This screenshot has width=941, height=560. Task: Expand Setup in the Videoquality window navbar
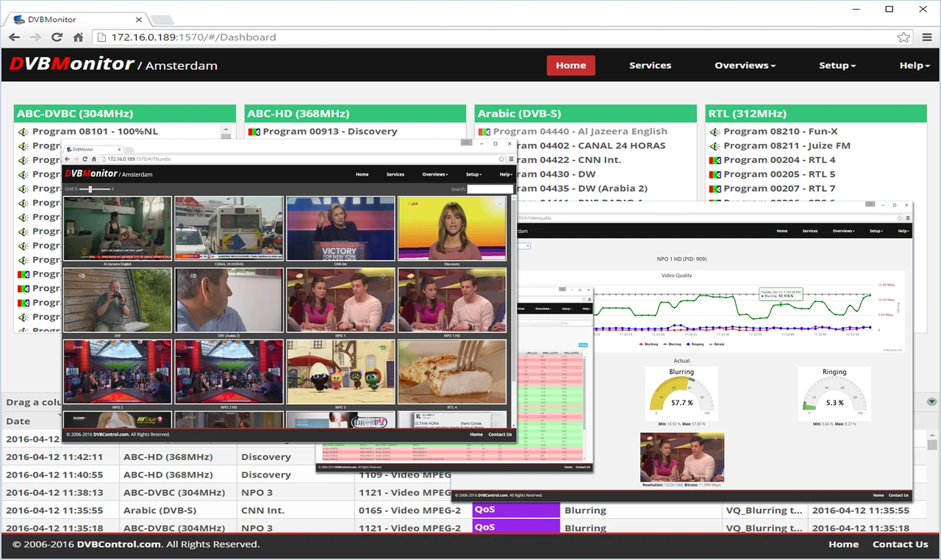point(876,231)
